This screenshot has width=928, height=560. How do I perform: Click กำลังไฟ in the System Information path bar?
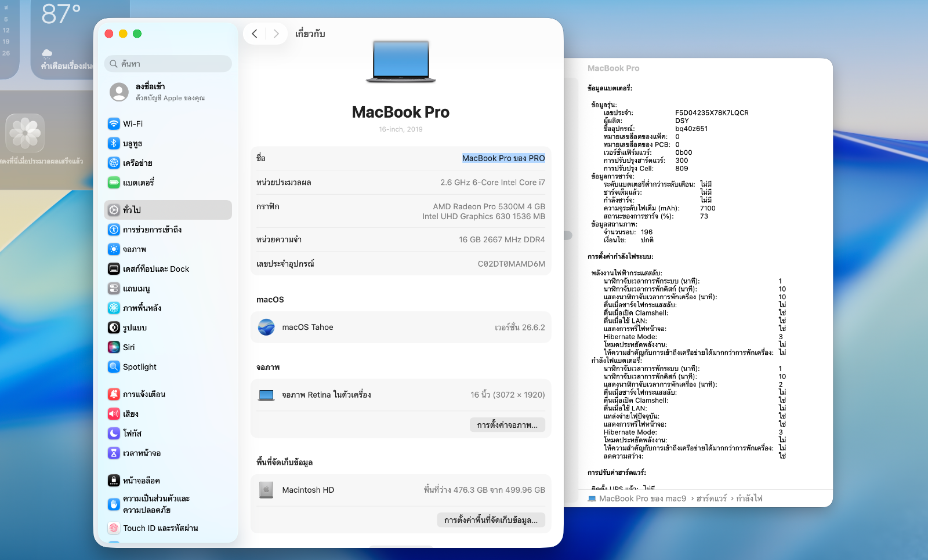749,499
